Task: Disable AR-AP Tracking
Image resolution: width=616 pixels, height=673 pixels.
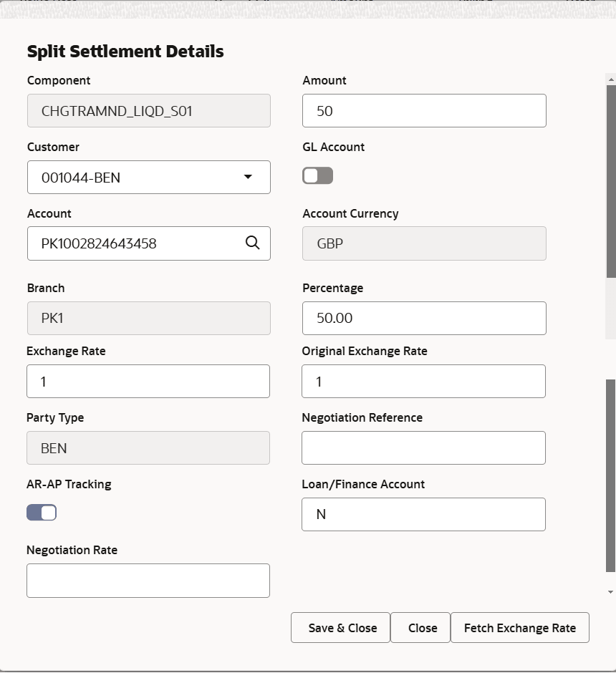Action: tap(42, 512)
